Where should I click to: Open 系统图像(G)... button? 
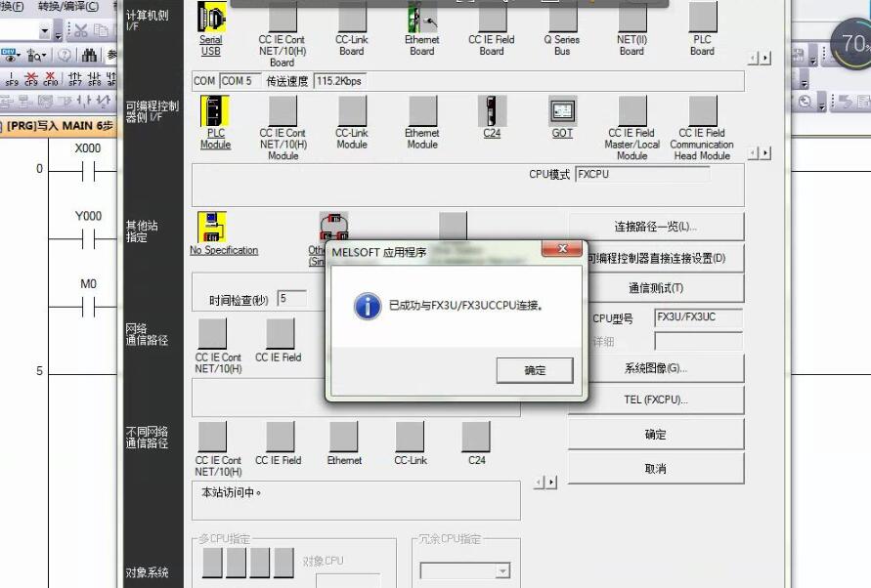(655, 368)
